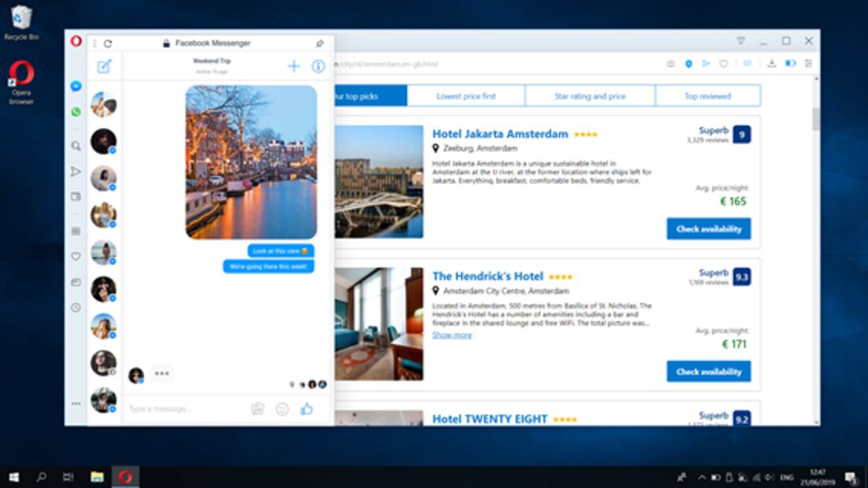
Task: Expand Hendrick's Hotel description with Show more
Action: point(452,335)
